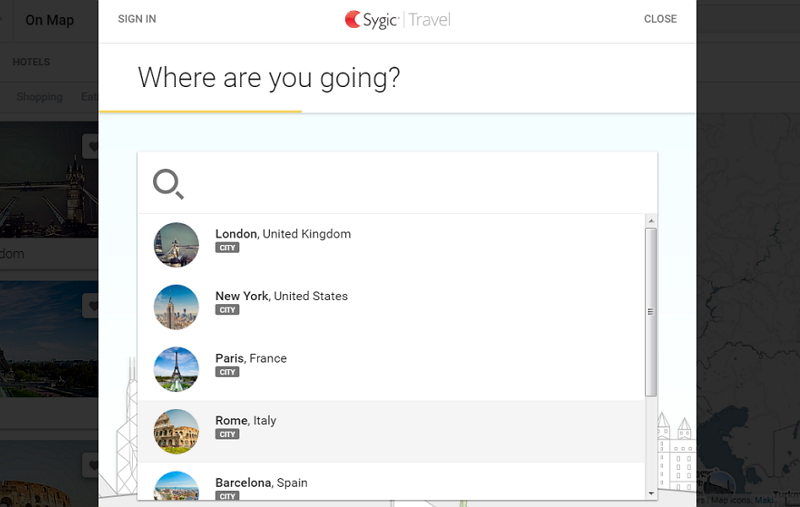Click scrollbar up arrow in destination list
The height and width of the screenshot is (507, 800).
[651, 221]
